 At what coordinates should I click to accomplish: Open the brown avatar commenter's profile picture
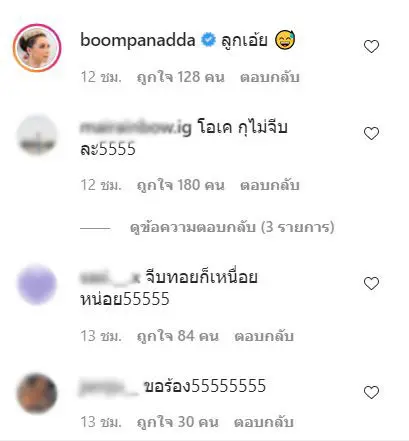pyautogui.click(x=37, y=393)
